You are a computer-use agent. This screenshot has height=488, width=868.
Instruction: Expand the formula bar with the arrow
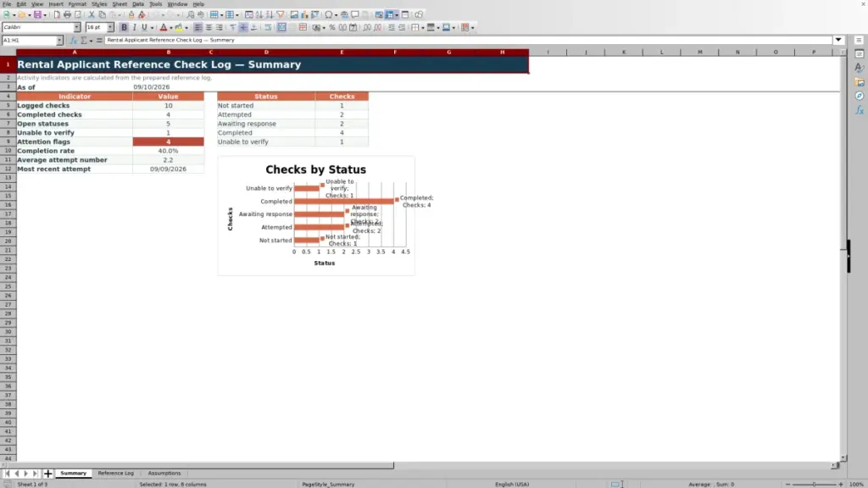point(838,40)
